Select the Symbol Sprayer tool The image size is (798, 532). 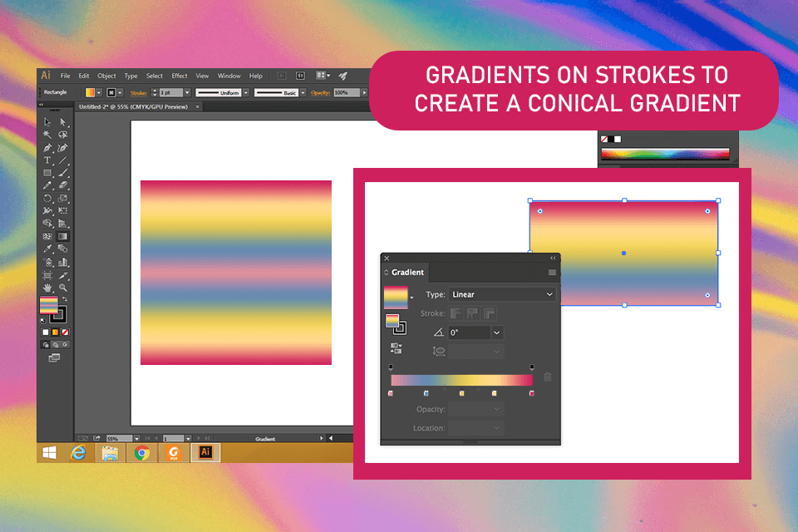[47, 263]
